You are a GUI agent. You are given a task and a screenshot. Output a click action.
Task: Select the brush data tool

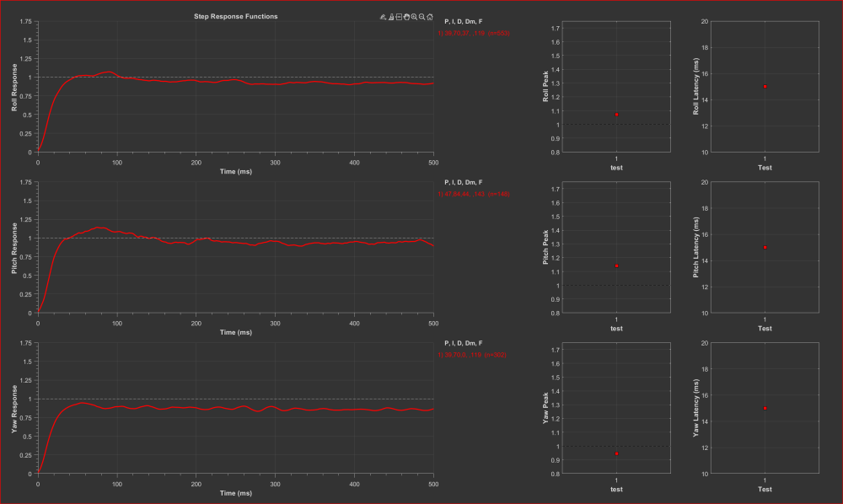pos(391,17)
